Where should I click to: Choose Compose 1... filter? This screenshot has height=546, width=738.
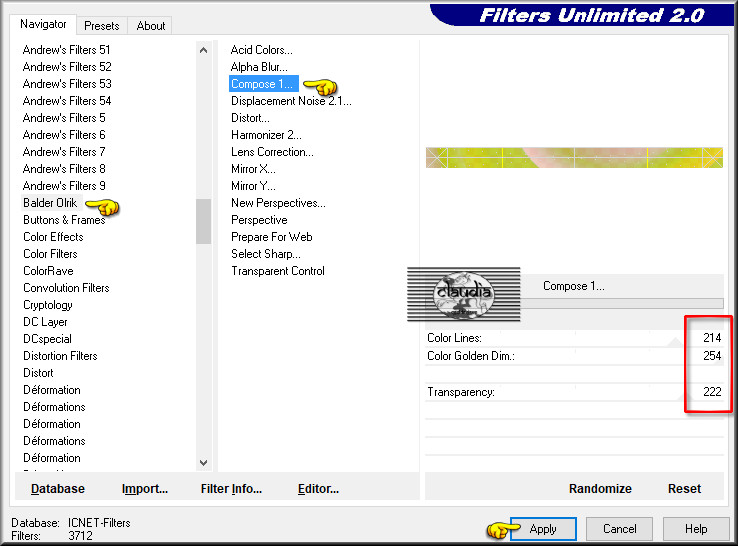click(264, 84)
